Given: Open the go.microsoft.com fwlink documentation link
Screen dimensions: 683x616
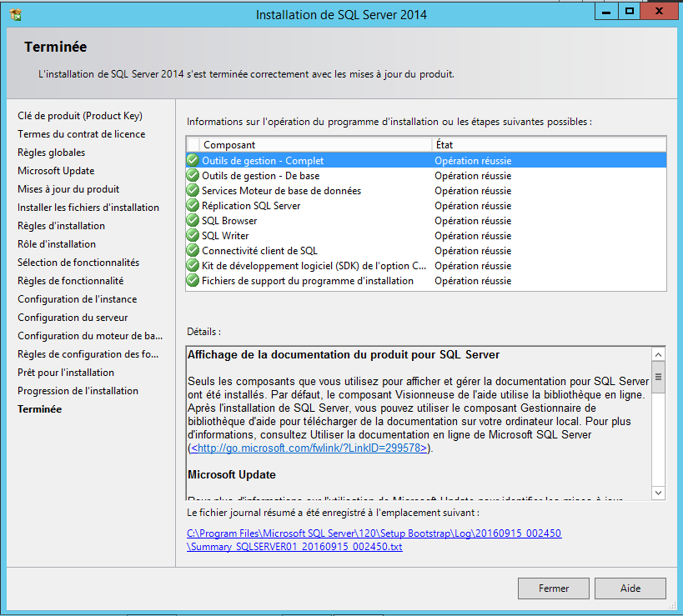Looking at the screenshot, I should point(309,448).
